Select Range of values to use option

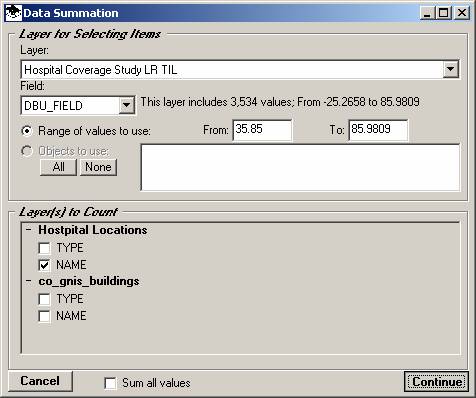coord(27,131)
